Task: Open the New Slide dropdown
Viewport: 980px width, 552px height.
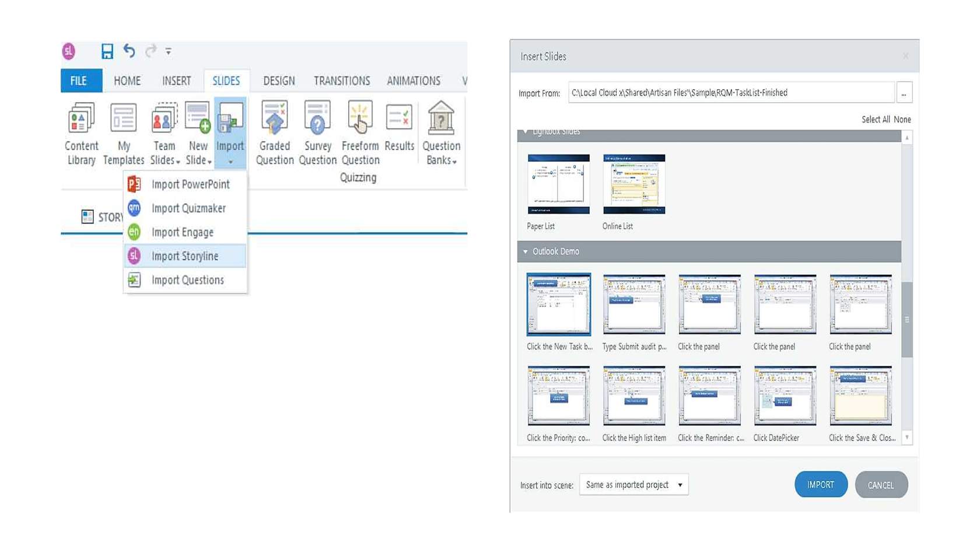Action: [x=198, y=133]
